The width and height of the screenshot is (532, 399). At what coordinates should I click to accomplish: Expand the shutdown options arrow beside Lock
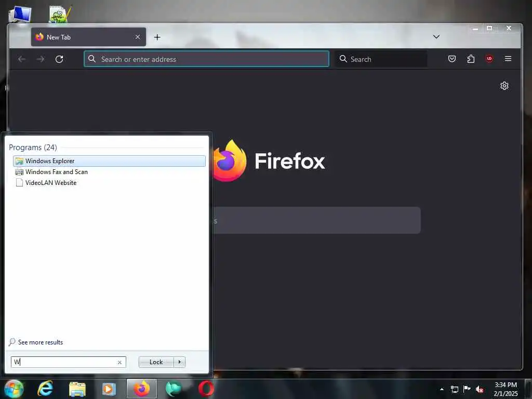click(x=179, y=362)
